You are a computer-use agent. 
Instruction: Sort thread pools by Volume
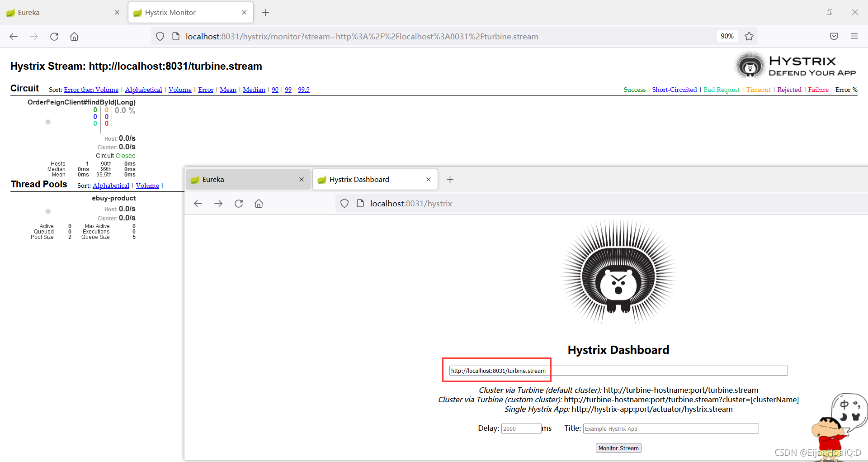147,186
